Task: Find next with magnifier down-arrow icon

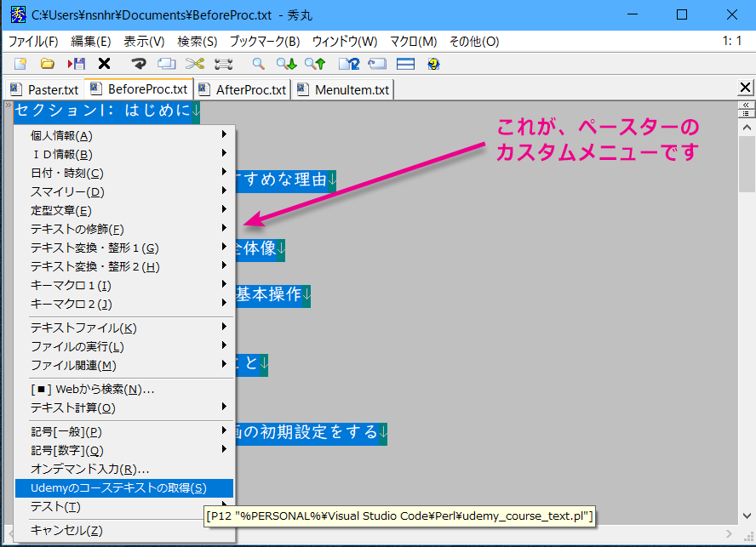Action: coord(286,64)
